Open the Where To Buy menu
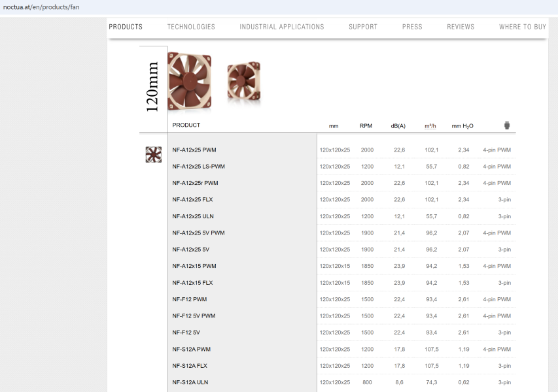Screen dimensions: 558x392 523,27
